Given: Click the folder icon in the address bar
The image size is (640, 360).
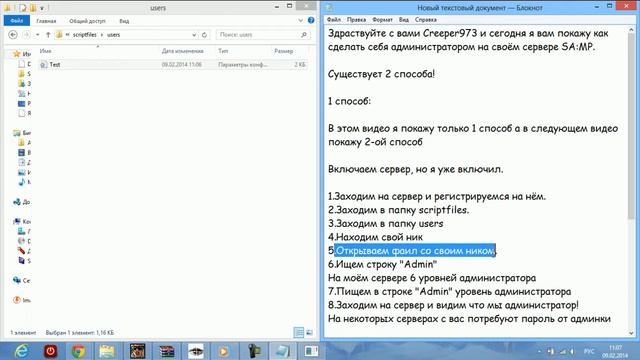Looking at the screenshot, I should (59, 35).
